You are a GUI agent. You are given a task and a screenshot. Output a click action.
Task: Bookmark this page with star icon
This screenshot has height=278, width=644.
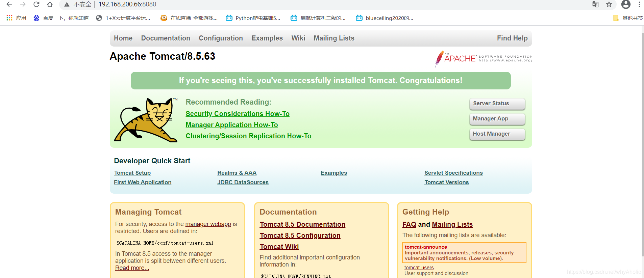coord(609,4)
